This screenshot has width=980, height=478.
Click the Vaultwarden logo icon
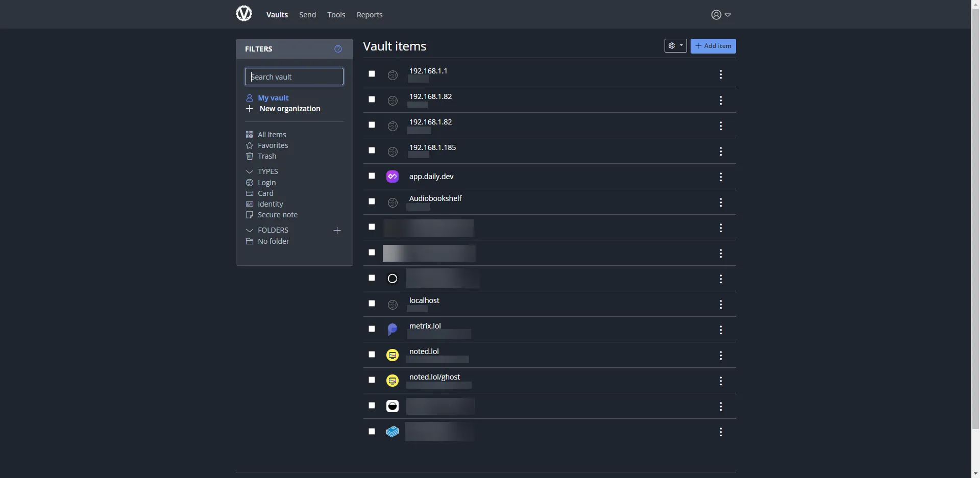tap(244, 14)
